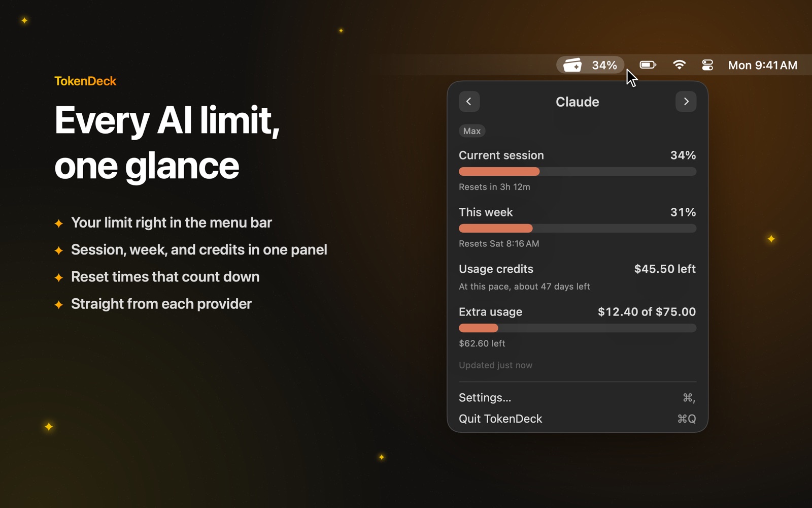Click "Reset times that count down" bullet
The height and width of the screenshot is (508, 812).
coord(165,277)
